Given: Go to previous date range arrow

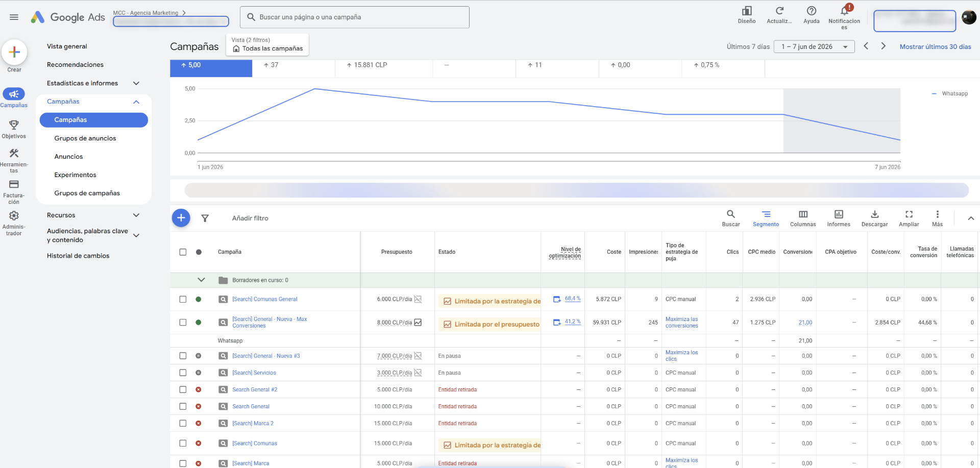Looking at the screenshot, I should pos(866,46).
